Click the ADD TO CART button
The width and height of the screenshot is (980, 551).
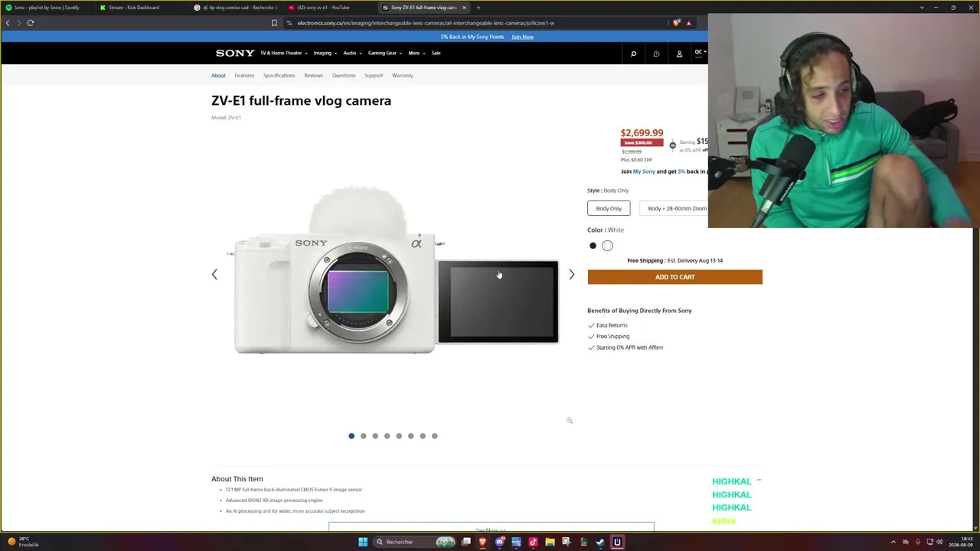pyautogui.click(x=675, y=277)
